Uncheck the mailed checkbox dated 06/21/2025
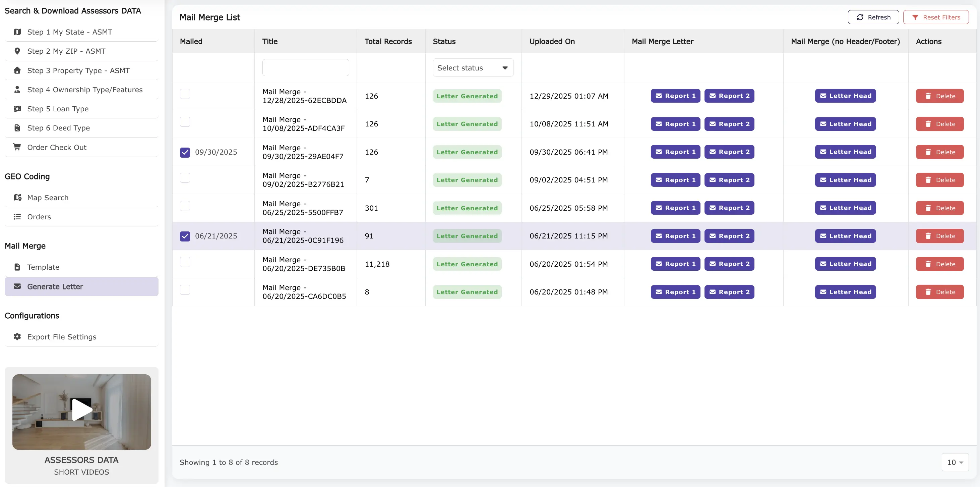Viewport: 980px width, 487px height. point(185,236)
